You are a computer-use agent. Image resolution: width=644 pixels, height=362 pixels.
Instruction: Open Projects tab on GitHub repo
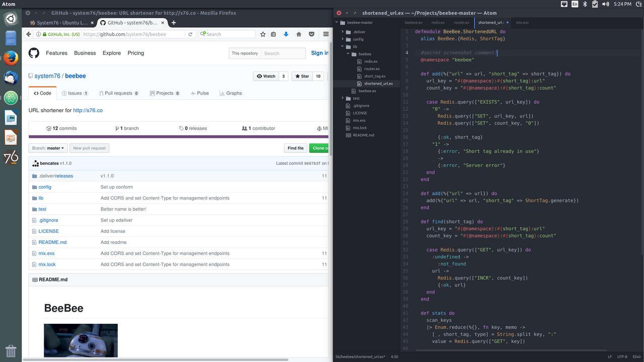(x=165, y=93)
